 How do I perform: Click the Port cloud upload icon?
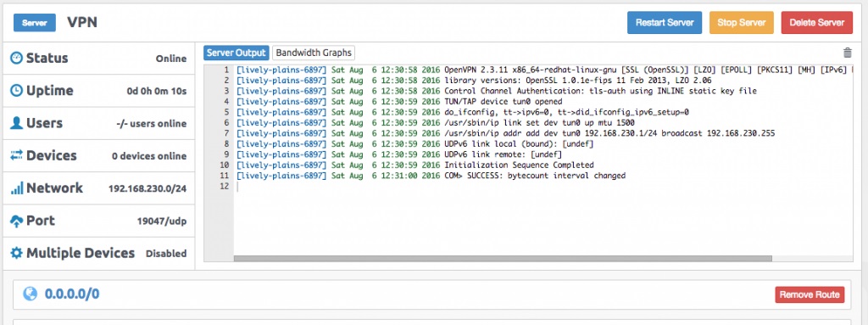(x=17, y=221)
